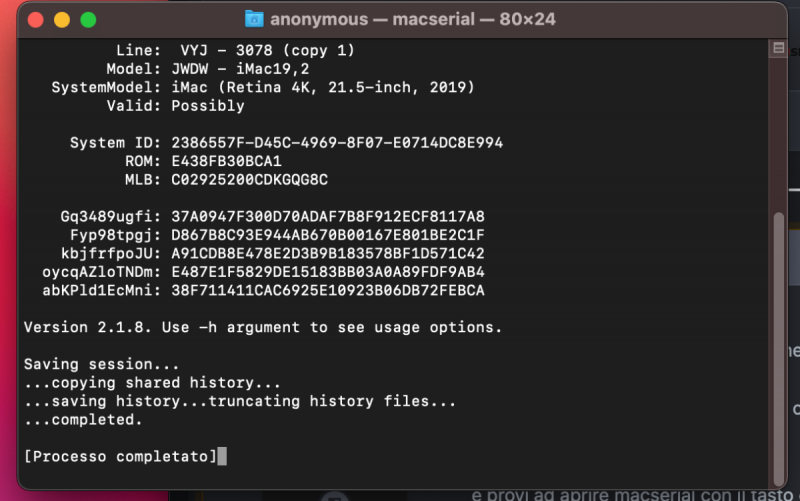Click the 'Version 2.1.8' usage line

click(x=262, y=327)
